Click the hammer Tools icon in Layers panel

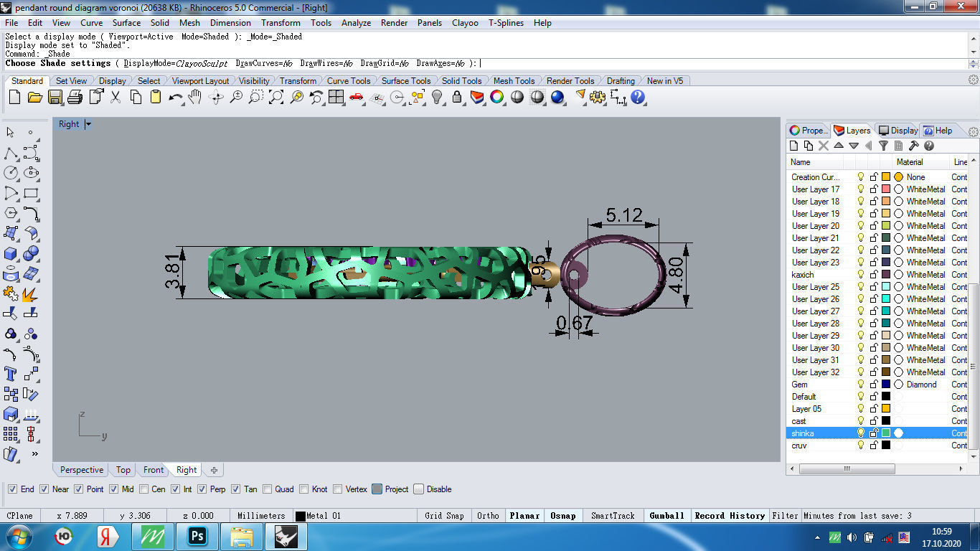[x=914, y=146]
